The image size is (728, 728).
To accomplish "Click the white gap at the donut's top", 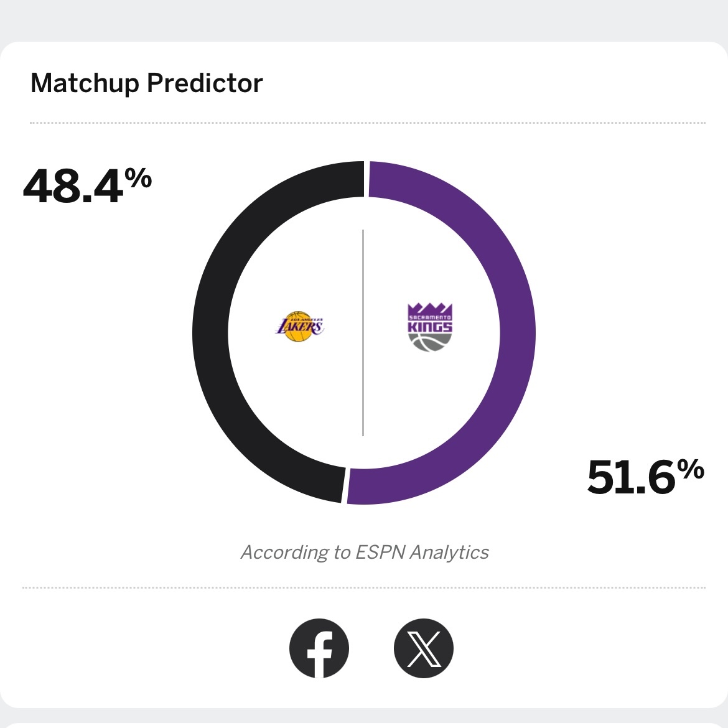I will 366,179.
